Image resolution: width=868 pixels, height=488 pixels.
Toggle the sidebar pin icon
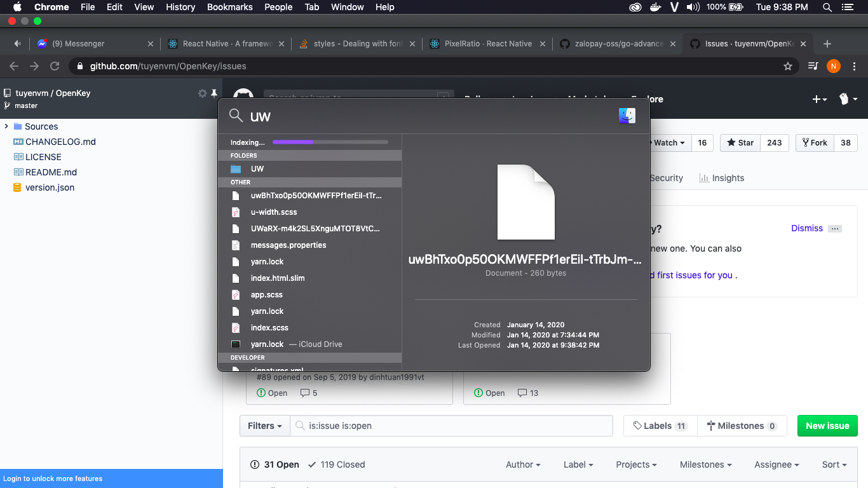point(215,93)
